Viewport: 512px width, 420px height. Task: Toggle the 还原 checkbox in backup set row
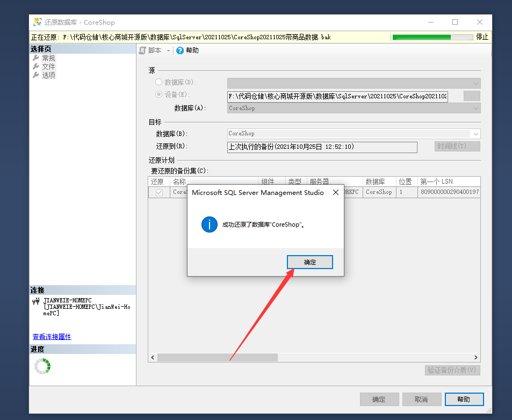(159, 192)
